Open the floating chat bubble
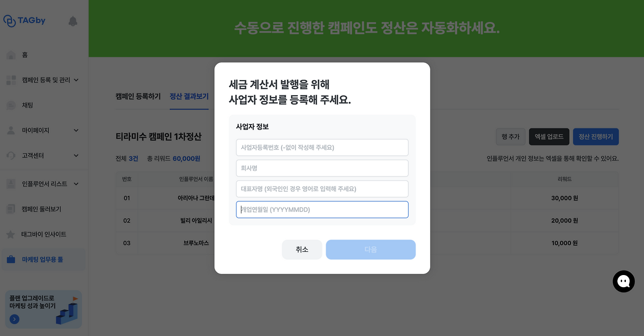Screen dimensions: 644x336 [x=624, y=281]
